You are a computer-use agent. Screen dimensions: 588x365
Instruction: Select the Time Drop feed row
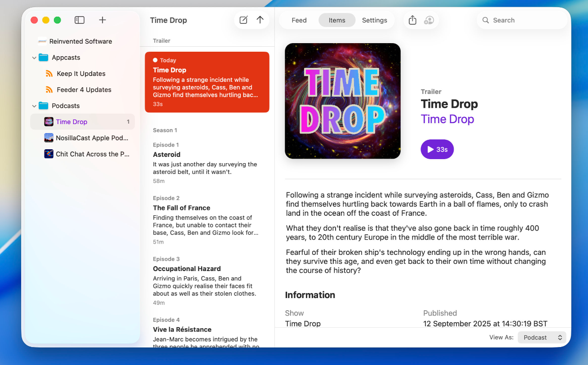click(x=82, y=122)
